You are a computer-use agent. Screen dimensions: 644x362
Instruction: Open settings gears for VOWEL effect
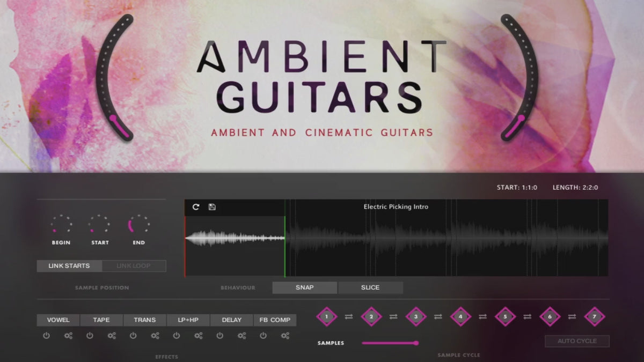[68, 336]
